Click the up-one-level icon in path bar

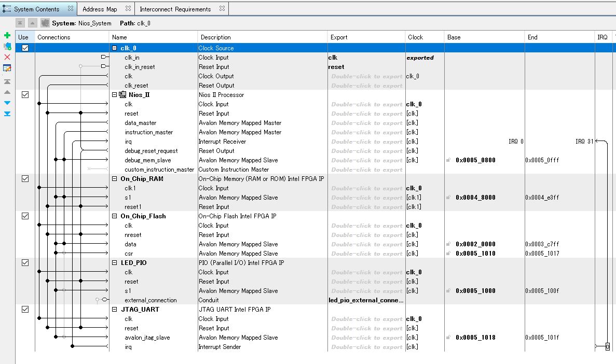[33, 23]
